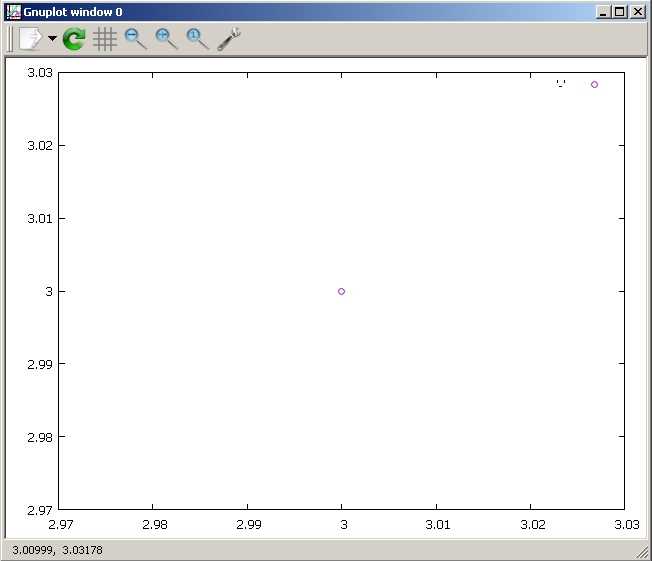This screenshot has height=561, width=652.
Task: Click the toolbar drag handle grip
Action: click(x=9, y=39)
